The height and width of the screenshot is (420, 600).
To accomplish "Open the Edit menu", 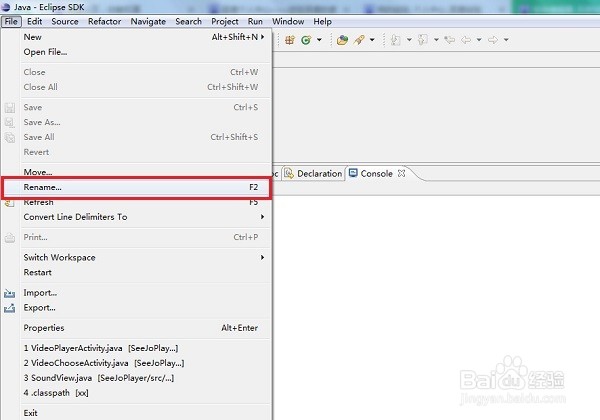I will [34, 21].
